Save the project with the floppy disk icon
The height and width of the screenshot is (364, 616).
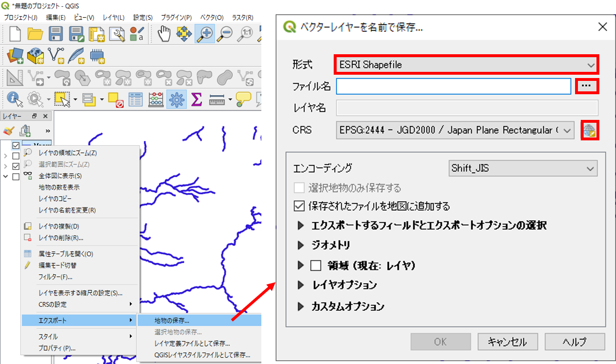click(x=56, y=33)
